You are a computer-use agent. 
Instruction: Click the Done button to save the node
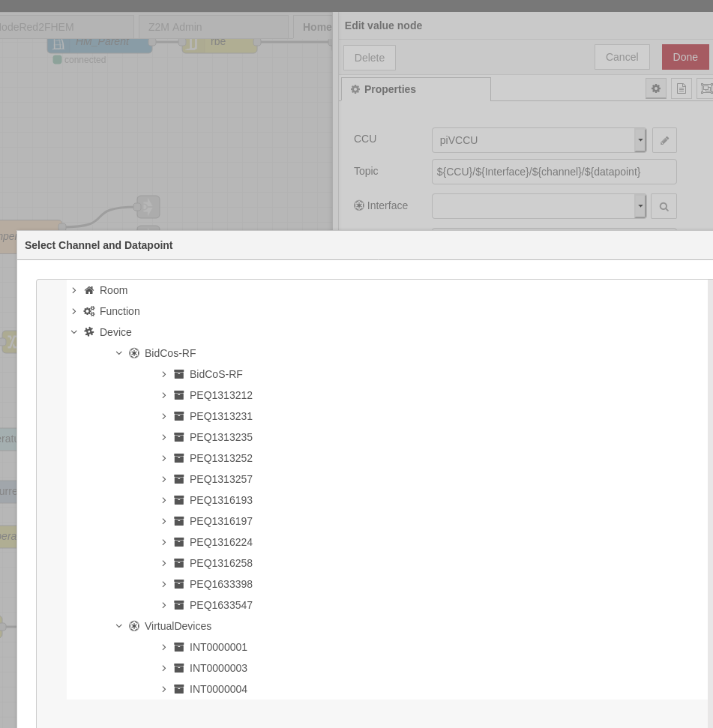[685, 57]
